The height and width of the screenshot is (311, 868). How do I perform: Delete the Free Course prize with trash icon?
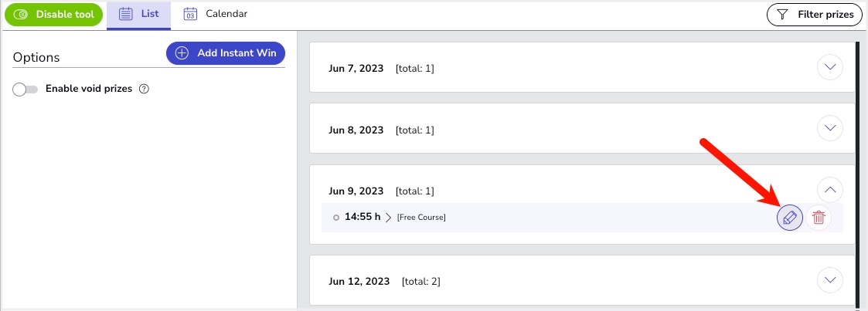coord(819,218)
